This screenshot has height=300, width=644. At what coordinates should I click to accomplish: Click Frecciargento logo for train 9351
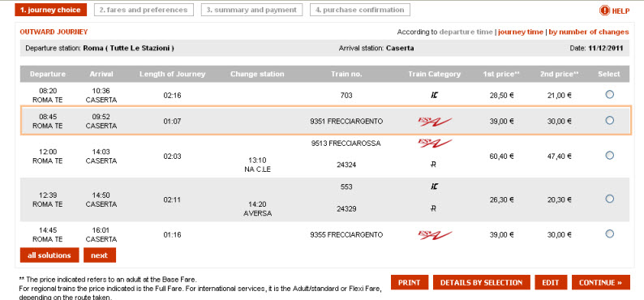[435, 122]
